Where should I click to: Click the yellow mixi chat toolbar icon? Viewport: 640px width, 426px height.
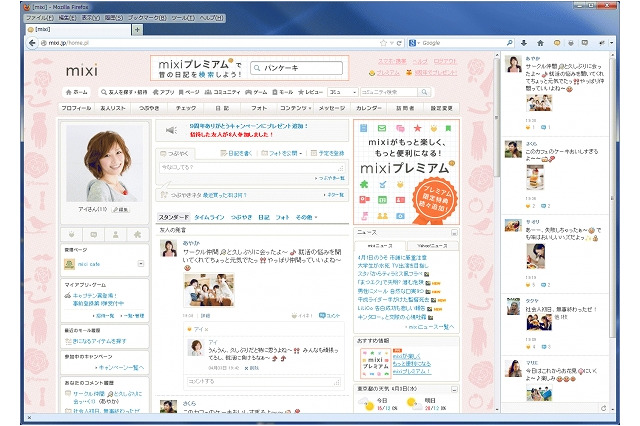(557, 42)
